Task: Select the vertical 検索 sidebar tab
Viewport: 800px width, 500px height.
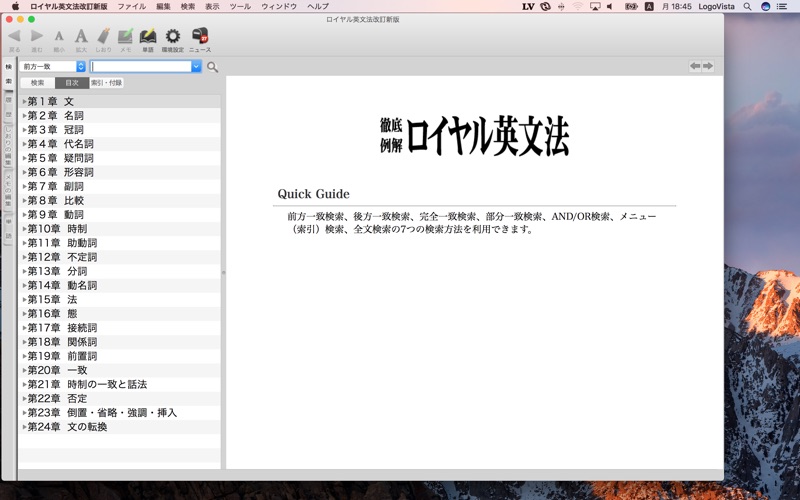Action: (x=9, y=74)
